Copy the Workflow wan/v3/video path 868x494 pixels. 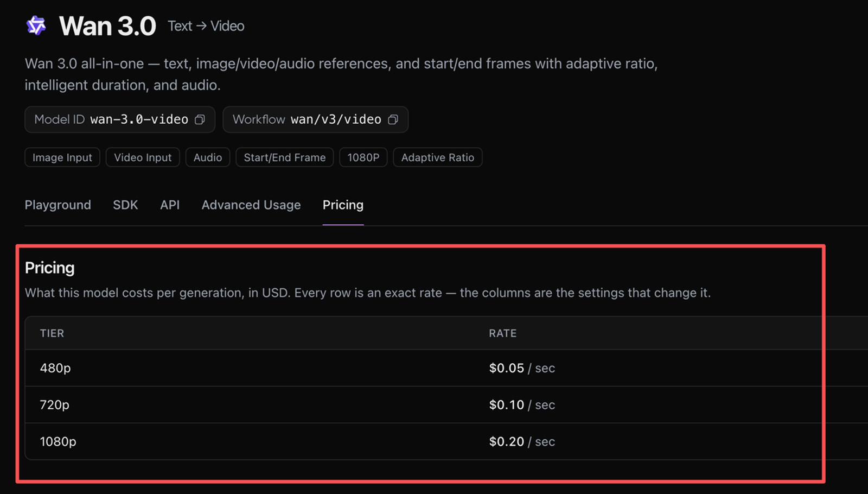click(x=393, y=119)
